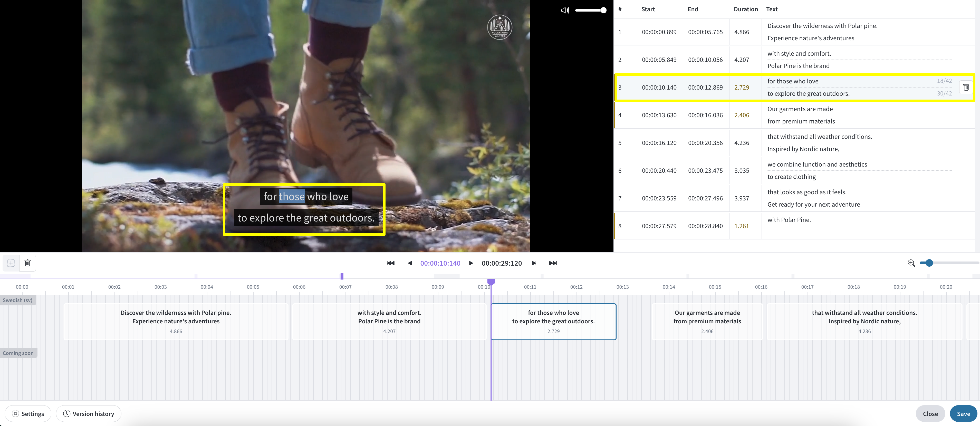980x426 pixels.
Task: Click end time 00:00:23.475
Action: (x=705, y=171)
